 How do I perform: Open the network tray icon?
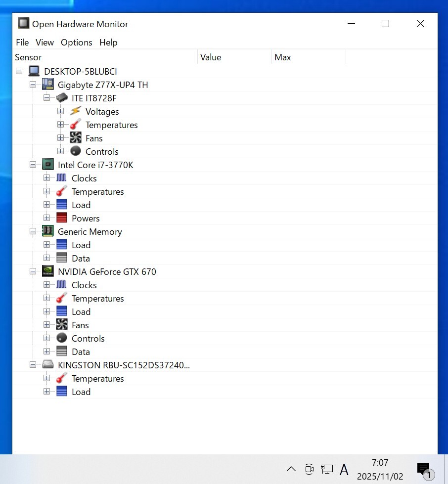point(327,469)
